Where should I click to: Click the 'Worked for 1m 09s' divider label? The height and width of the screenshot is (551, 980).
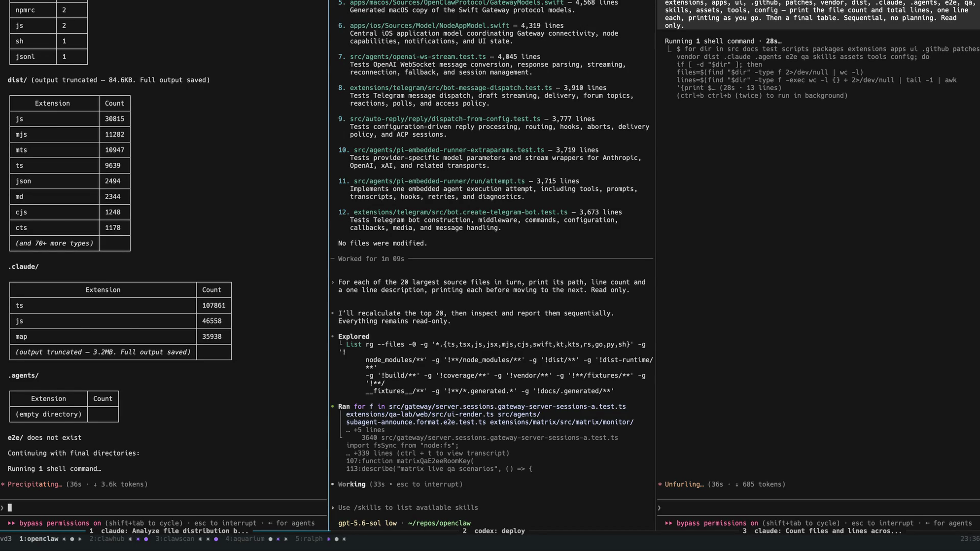point(371,259)
